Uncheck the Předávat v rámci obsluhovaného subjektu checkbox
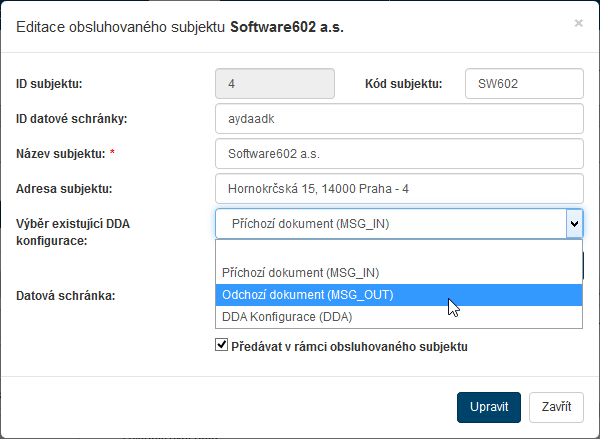 click(222, 346)
